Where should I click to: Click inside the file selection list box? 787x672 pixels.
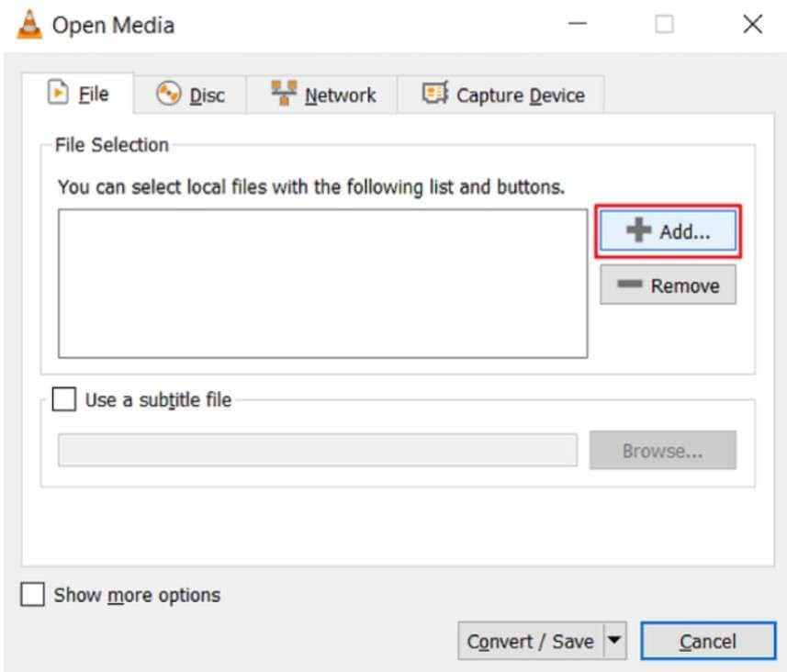(322, 284)
